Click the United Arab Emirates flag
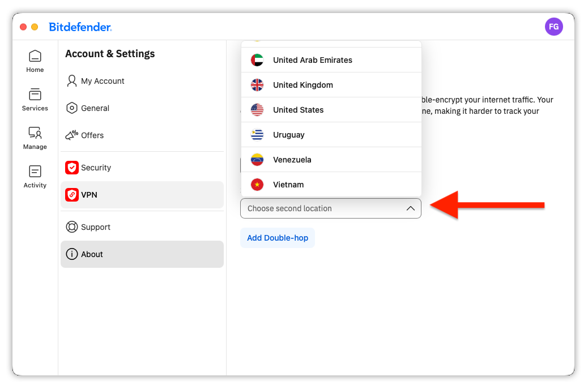 [x=257, y=60]
